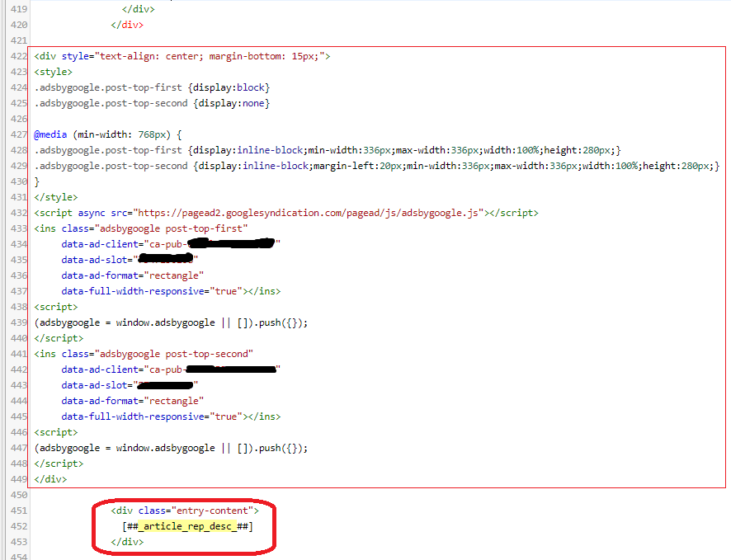Viewport: 731px width, 560px height.
Task: Click the ins class adsbygoogle post-top-second line
Action: [144, 354]
